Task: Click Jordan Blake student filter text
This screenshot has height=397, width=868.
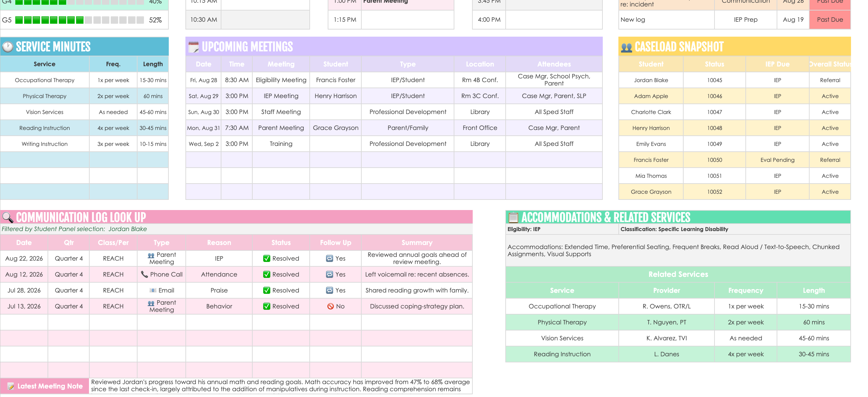Action: [x=128, y=229]
